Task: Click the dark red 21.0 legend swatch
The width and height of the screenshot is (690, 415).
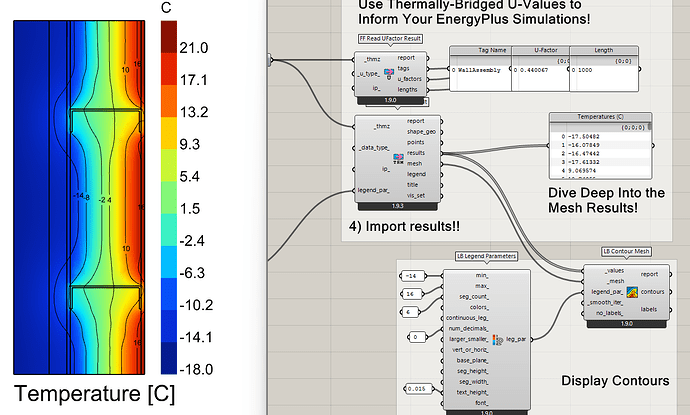Action: 169,47
